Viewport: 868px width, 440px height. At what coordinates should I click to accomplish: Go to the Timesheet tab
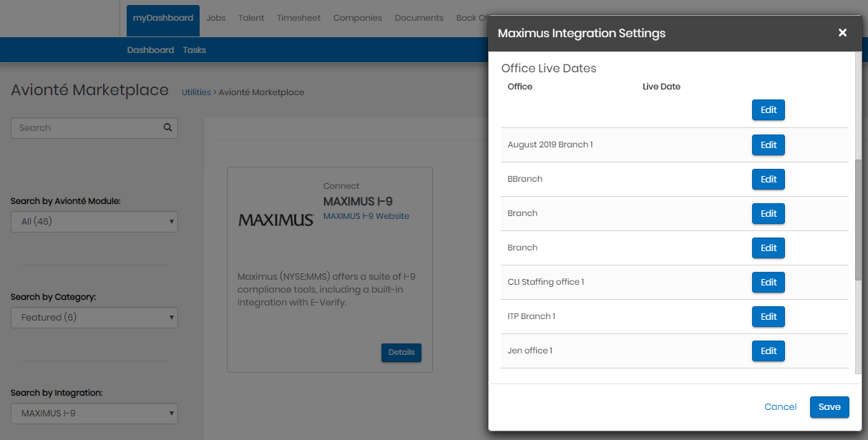[298, 18]
